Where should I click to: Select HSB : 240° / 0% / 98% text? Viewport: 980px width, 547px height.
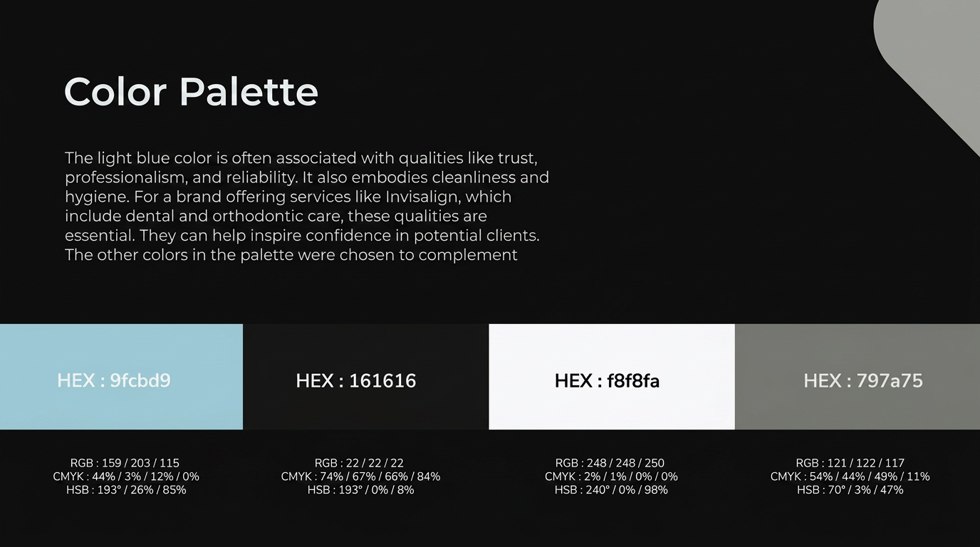(610, 490)
